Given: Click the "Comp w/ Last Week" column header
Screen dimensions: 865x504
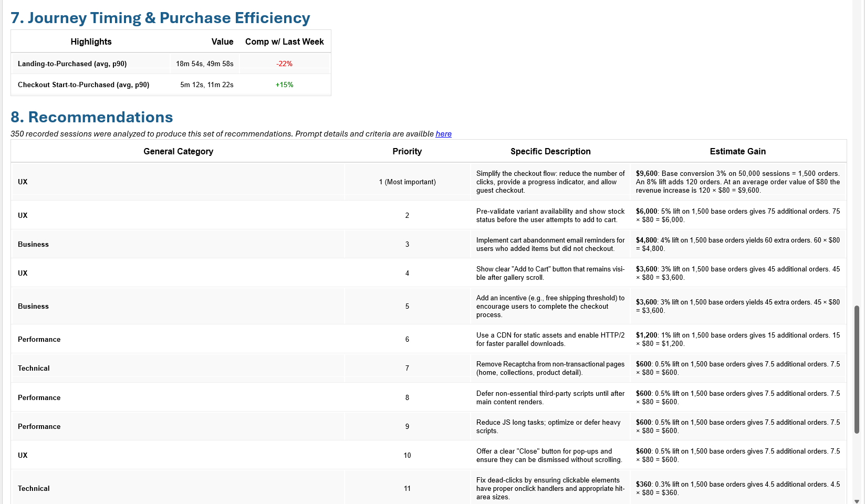Looking at the screenshot, I should [284, 41].
